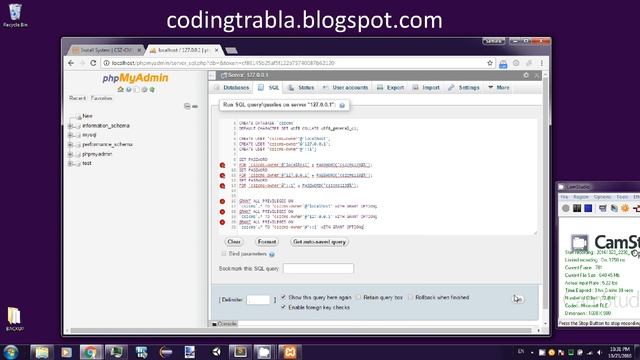Open page settings gear in server bar
The height and width of the screenshot is (360, 640).
[526, 75]
